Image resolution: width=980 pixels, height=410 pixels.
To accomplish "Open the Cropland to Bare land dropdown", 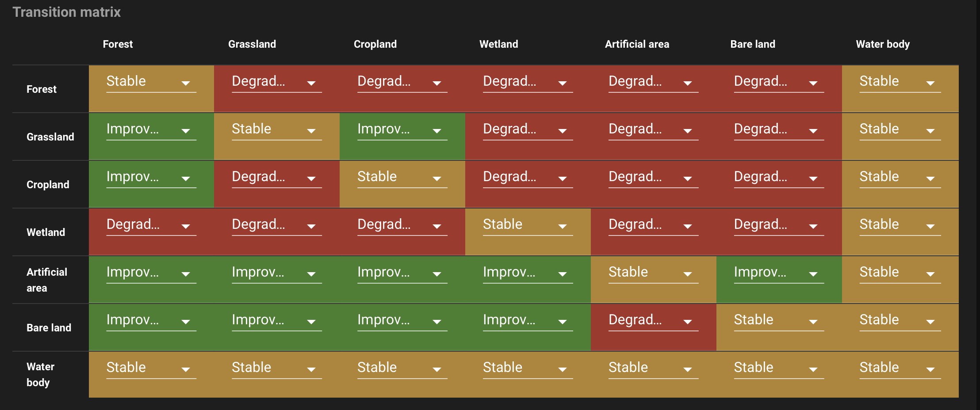I will click(779, 177).
